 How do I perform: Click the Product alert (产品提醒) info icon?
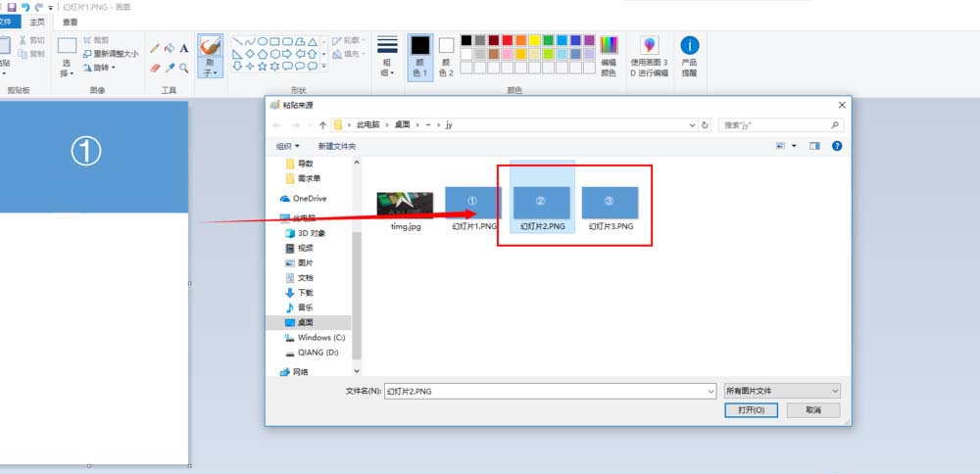click(689, 56)
